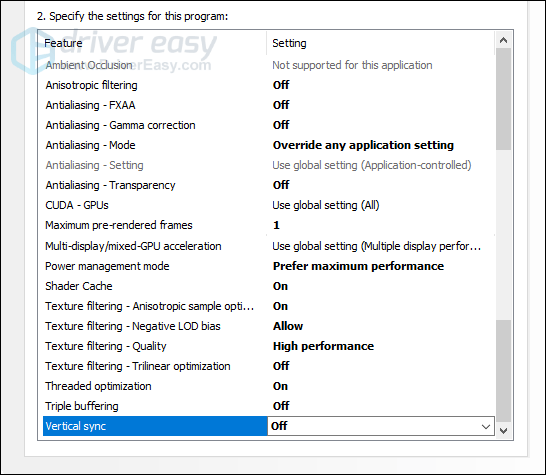Click Texture filtering - Negative LOD bias Allow
546x475 pixels.
(288, 326)
